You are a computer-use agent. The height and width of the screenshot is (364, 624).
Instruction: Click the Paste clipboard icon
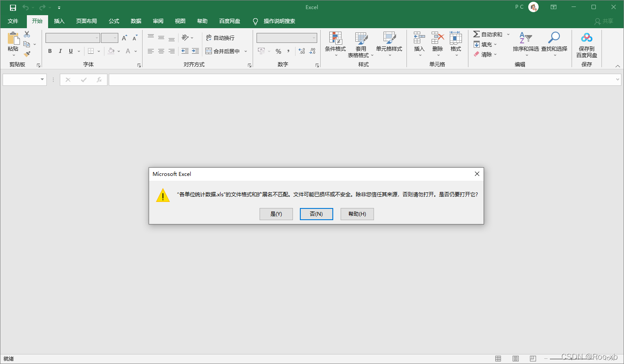13,39
